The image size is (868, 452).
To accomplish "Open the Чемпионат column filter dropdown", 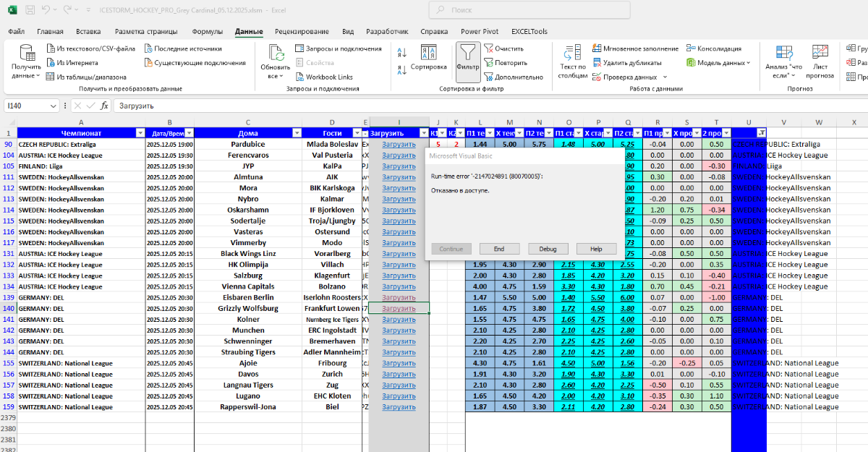I will click(138, 133).
